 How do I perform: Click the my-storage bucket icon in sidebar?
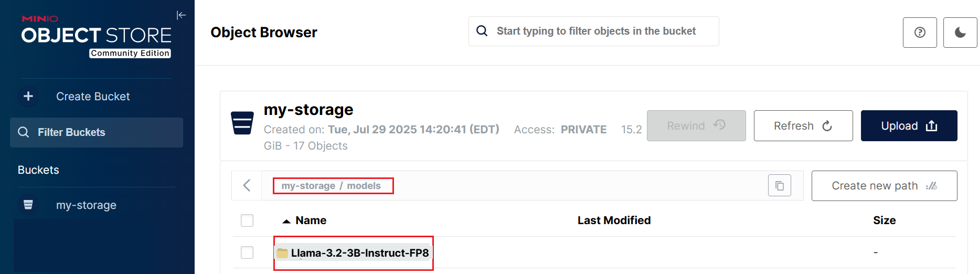pos(28,205)
